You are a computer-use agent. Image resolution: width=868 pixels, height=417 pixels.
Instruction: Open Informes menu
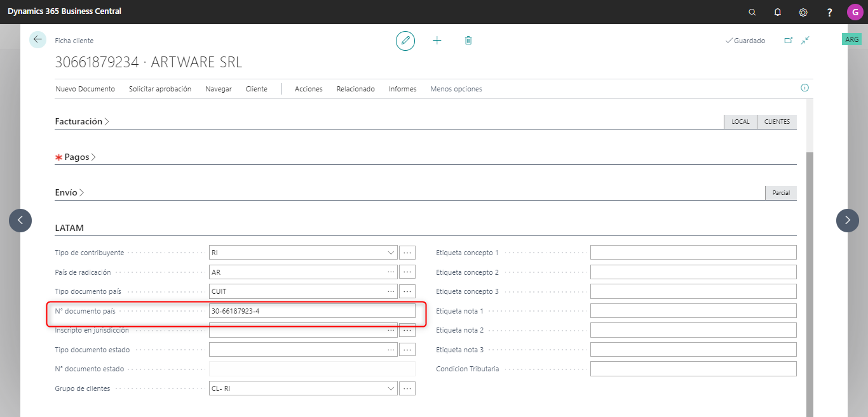(x=403, y=89)
